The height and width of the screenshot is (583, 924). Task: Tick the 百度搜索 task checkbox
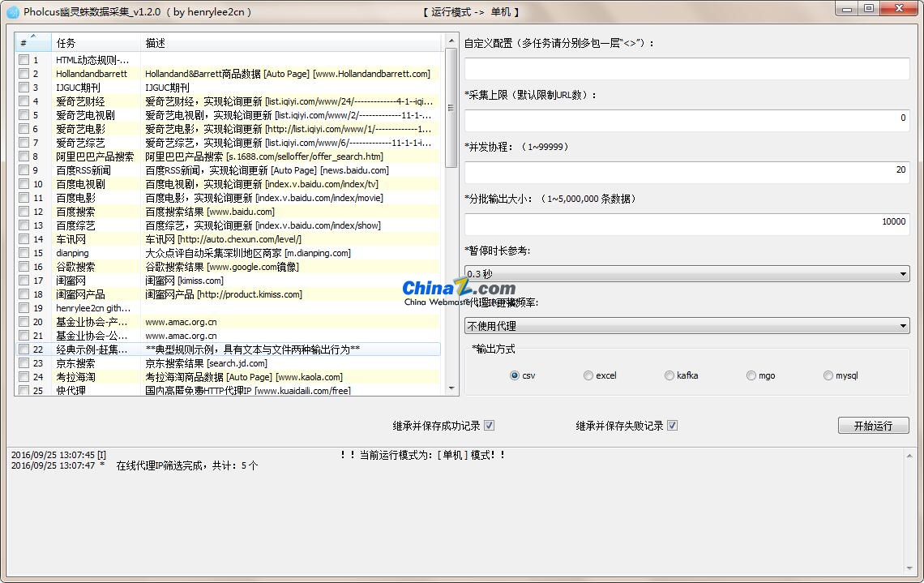coord(24,211)
